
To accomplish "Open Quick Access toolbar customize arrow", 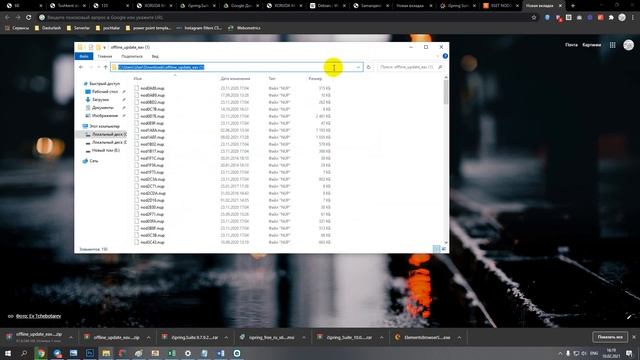I will pyautogui.click(x=104, y=47).
